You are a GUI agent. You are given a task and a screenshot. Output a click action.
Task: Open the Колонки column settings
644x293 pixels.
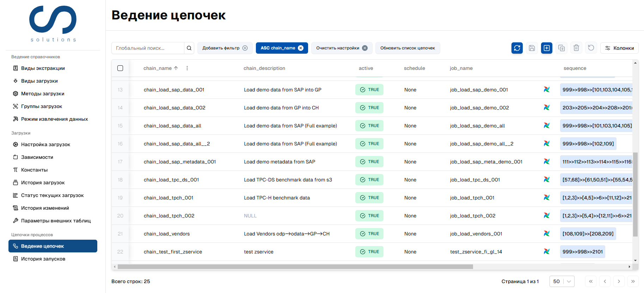[x=619, y=48]
